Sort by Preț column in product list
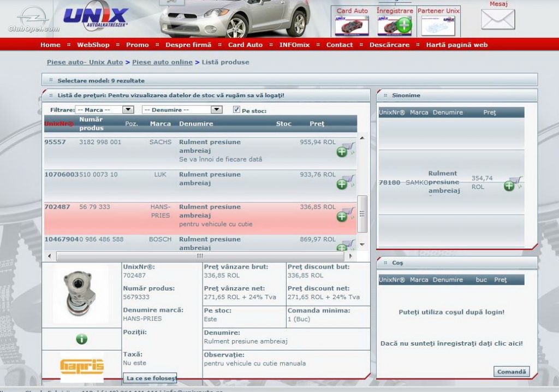Image resolution: width=559 pixels, height=392 pixels. pyautogui.click(x=317, y=124)
